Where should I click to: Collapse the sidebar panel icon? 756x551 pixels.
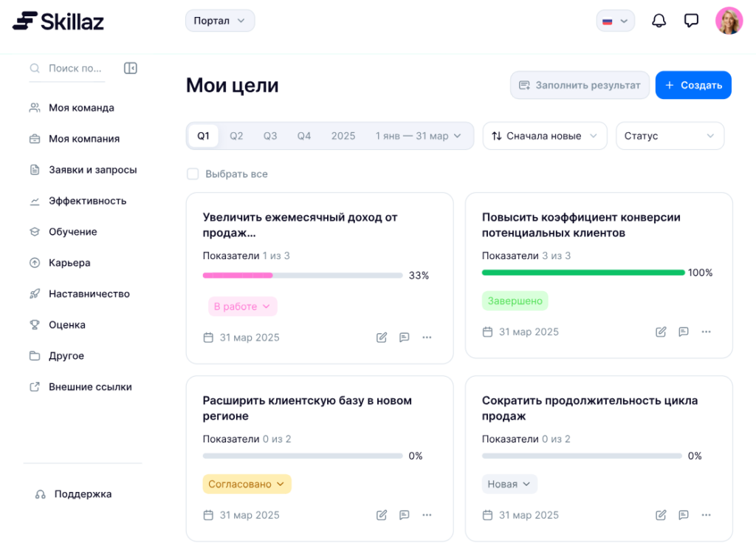click(130, 68)
